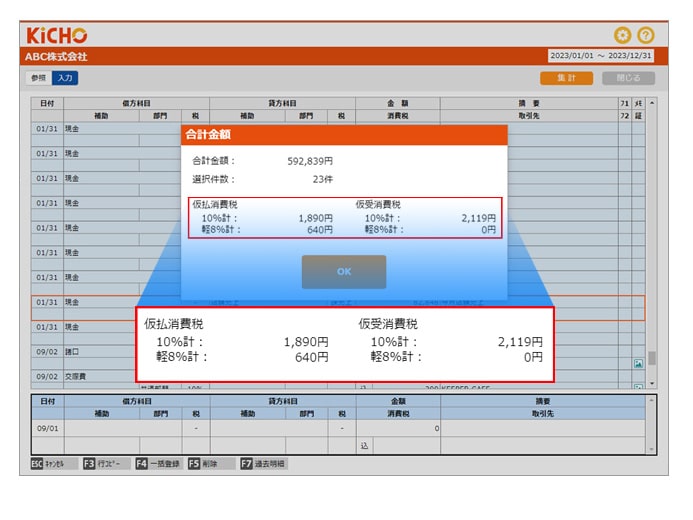Open help with the question mark icon
Viewport: 693px width, 520px height.
pyautogui.click(x=645, y=35)
